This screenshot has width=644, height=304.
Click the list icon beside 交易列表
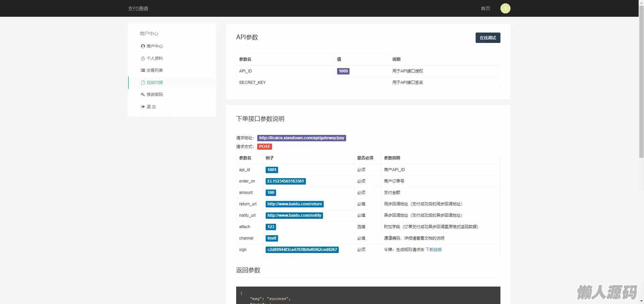point(143,70)
